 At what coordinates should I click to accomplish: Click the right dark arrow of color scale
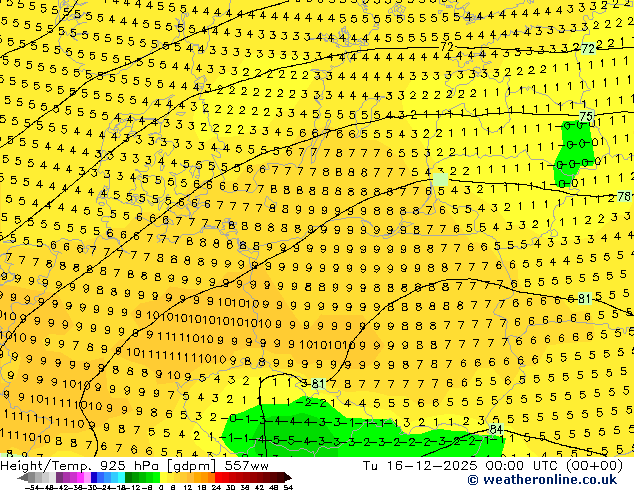click(288, 477)
